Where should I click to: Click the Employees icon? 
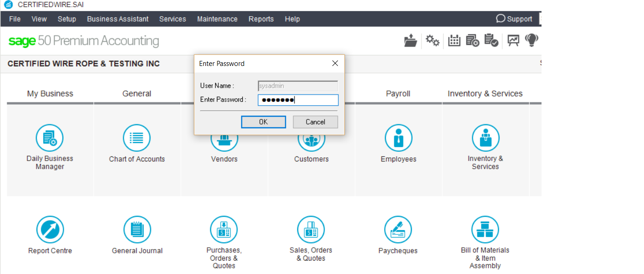click(398, 138)
